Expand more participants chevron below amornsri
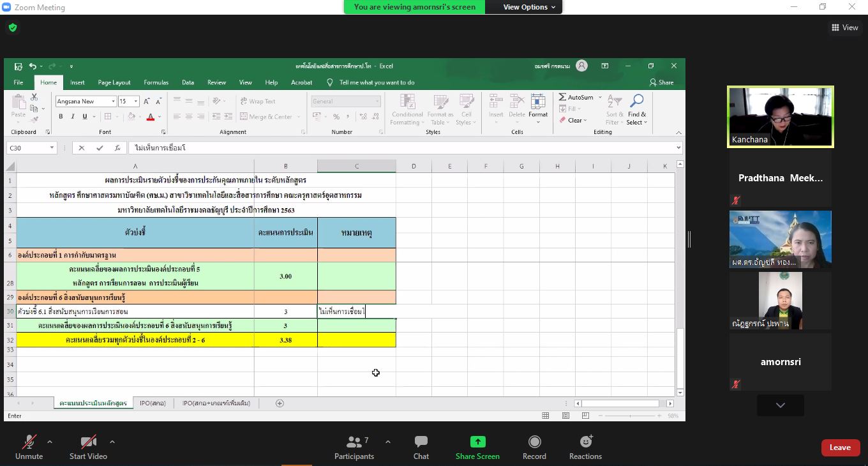Viewport: 868px width, 466px height. point(780,405)
